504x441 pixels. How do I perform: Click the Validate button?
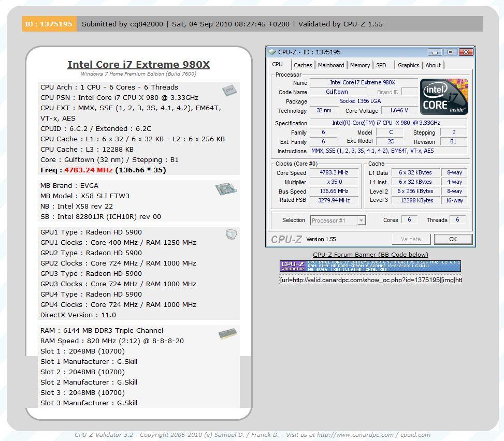(411, 239)
